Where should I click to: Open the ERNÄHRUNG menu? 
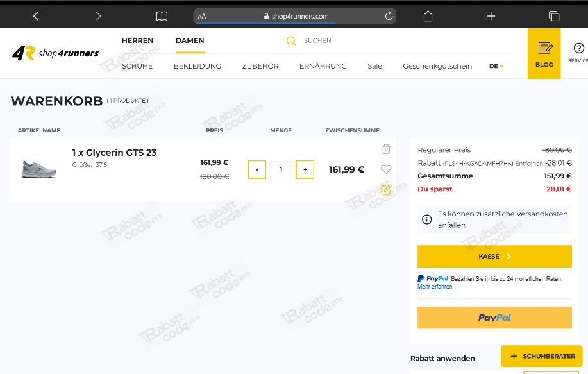coord(323,66)
